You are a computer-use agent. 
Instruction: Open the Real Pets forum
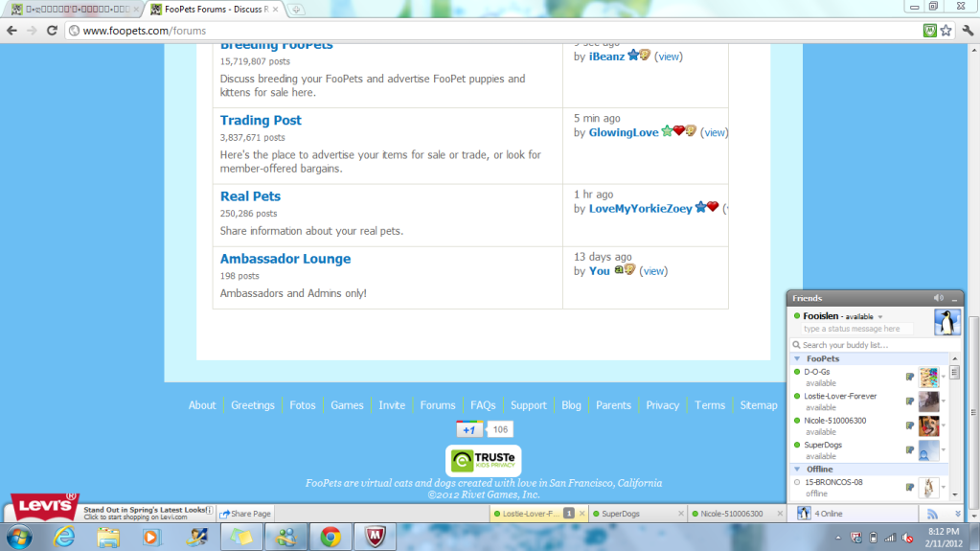pyautogui.click(x=250, y=196)
